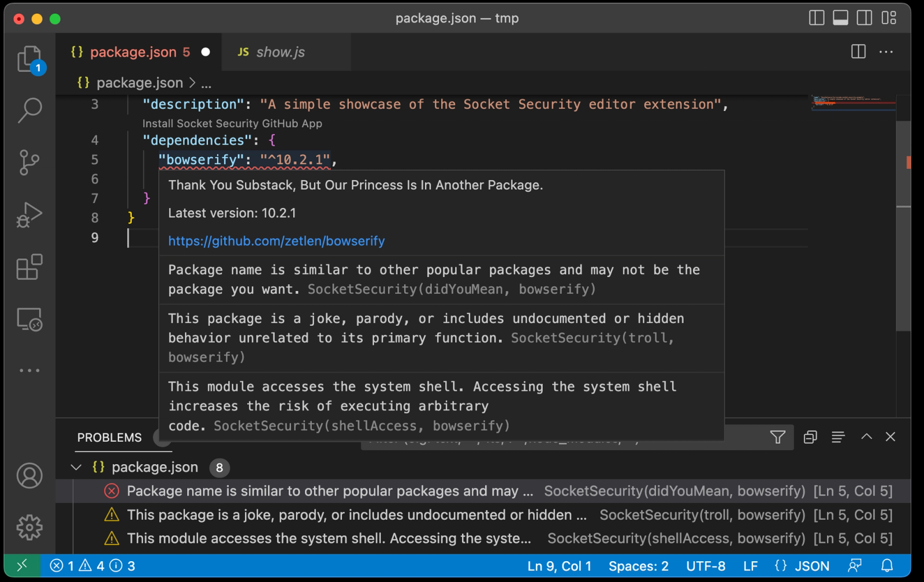Open the Source Control view
This screenshot has height=582, width=924.
(29, 162)
